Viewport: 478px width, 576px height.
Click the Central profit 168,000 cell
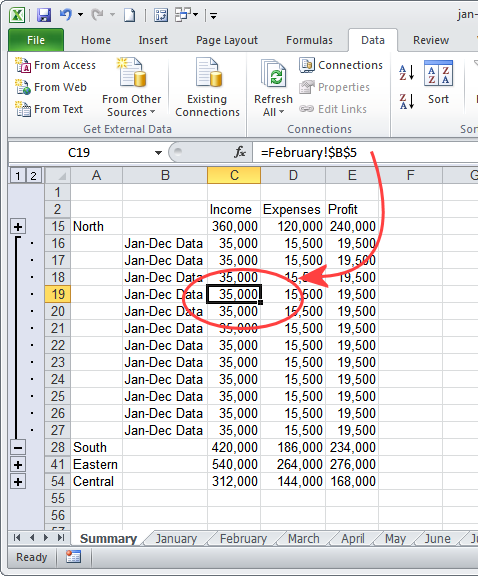(352, 481)
